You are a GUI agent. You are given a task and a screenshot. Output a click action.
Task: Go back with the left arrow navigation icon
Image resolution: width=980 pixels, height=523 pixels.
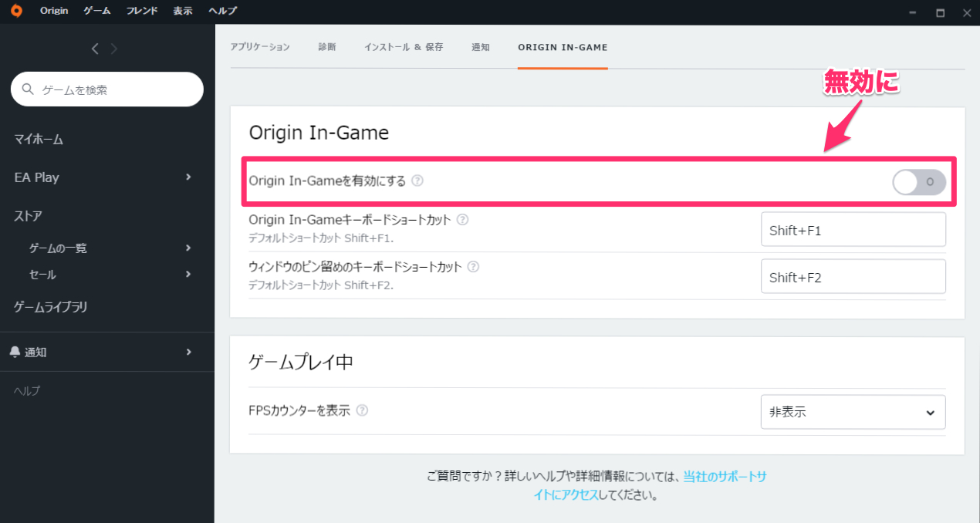tap(95, 49)
